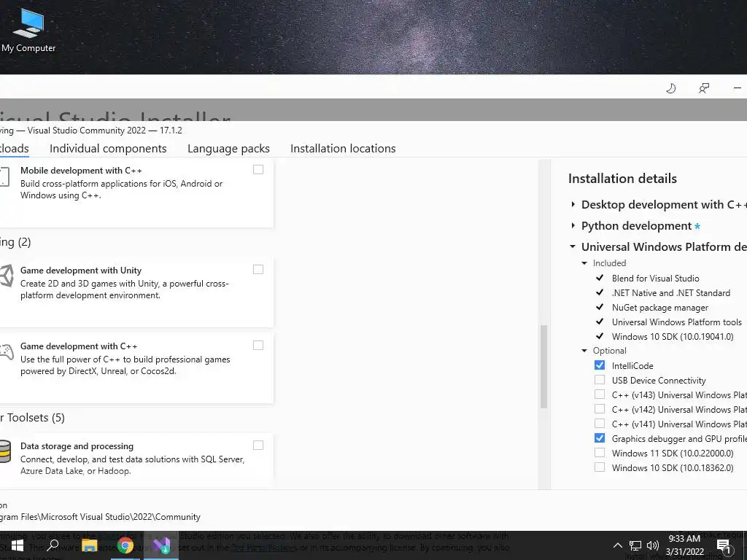Click Windows 10 SDK (10.0.19041.0) entry
747x560 pixels.
(x=672, y=337)
